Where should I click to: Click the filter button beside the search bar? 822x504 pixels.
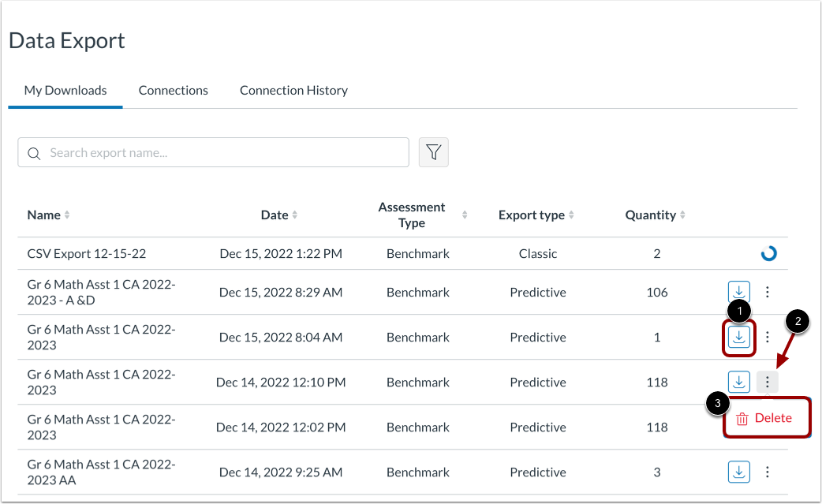pos(433,152)
